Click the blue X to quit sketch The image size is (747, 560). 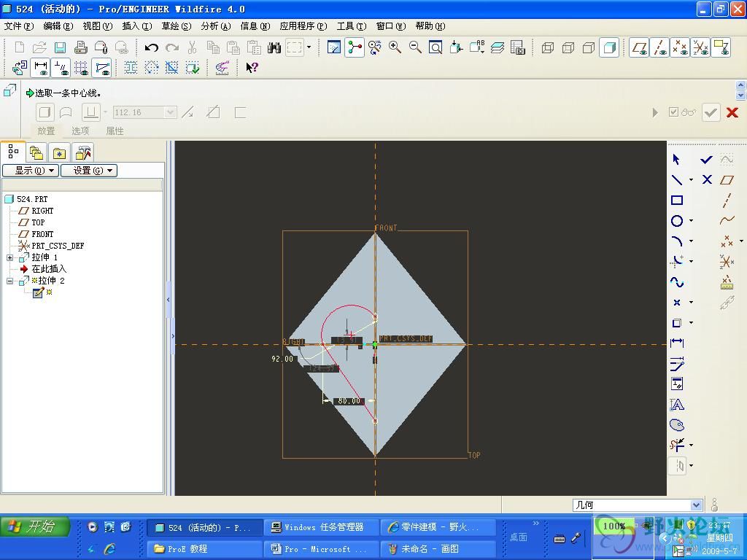click(x=707, y=179)
